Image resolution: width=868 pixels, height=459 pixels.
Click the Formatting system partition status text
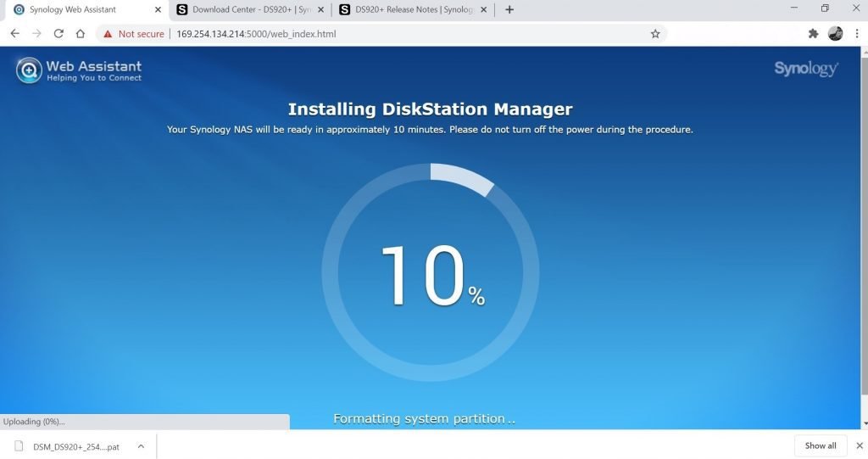pos(424,419)
